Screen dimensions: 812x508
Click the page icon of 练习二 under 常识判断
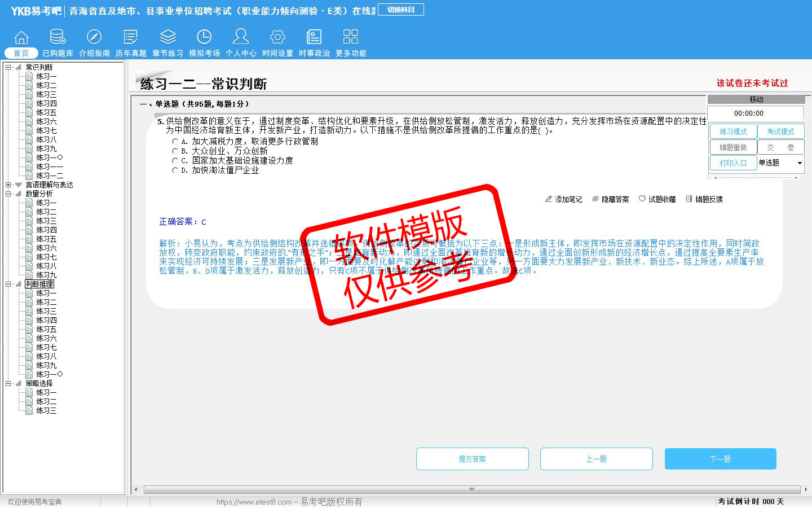tap(29, 85)
